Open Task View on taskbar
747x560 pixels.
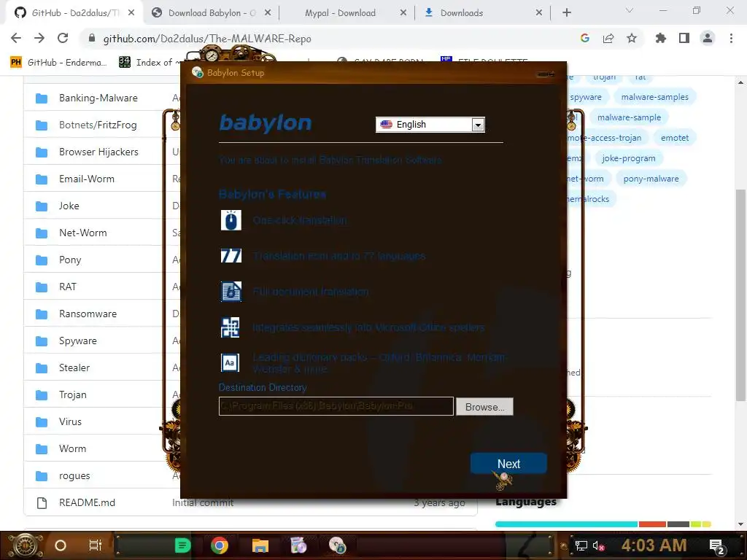pyautogui.click(x=96, y=545)
